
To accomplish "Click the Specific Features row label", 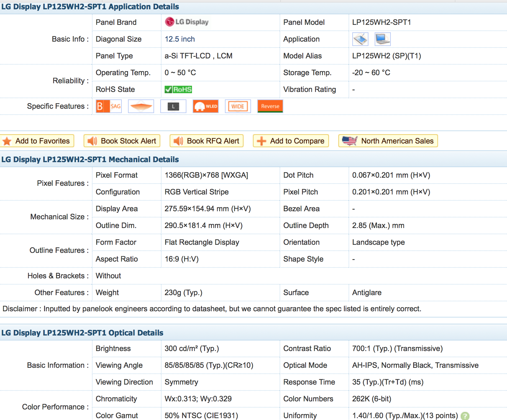I will 58,106.
